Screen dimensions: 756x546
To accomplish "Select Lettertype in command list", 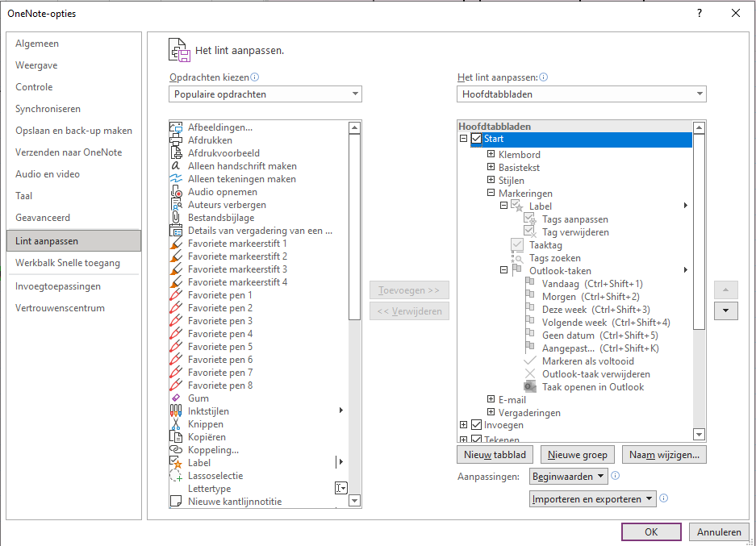I will pos(210,489).
